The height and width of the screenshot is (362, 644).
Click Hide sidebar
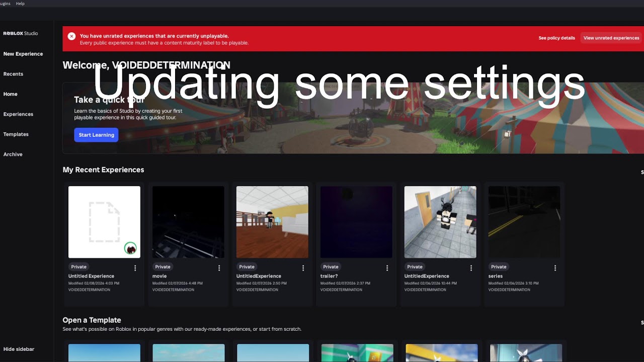[x=19, y=349]
